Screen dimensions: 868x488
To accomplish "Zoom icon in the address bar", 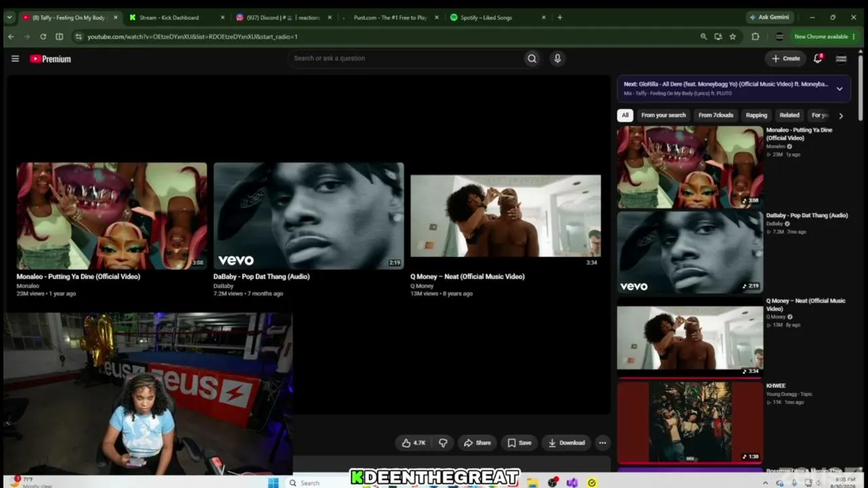I will [703, 37].
